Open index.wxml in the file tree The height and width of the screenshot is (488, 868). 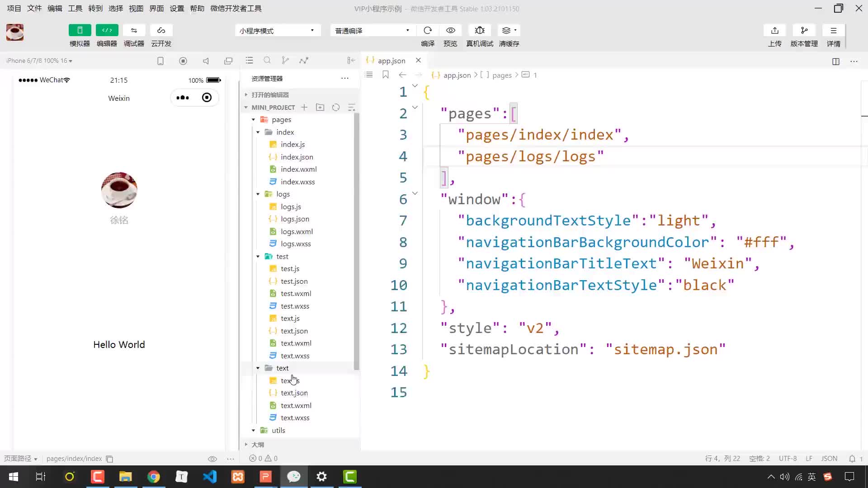(298, 169)
